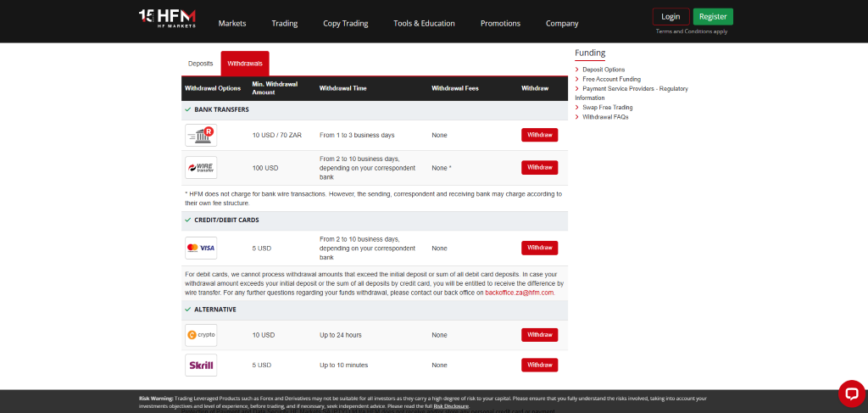868x413 pixels.
Task: Withdraw via crypto row
Action: click(540, 335)
